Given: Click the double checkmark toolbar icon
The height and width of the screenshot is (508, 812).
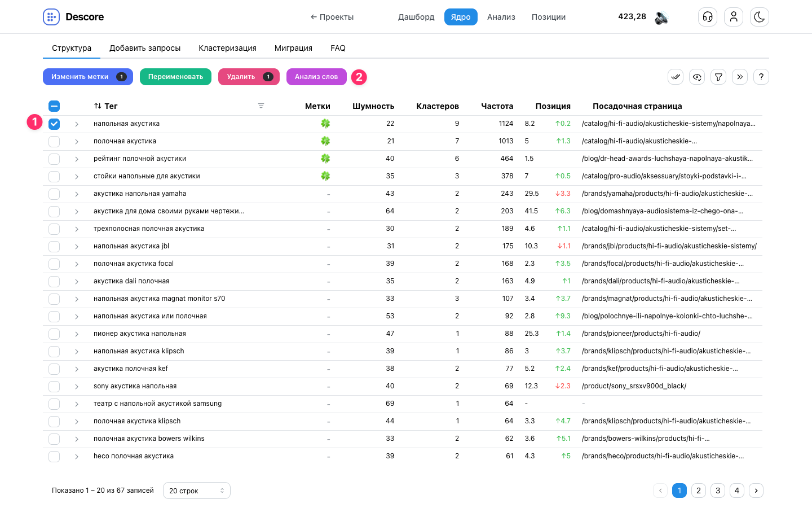Looking at the screenshot, I should tap(676, 77).
